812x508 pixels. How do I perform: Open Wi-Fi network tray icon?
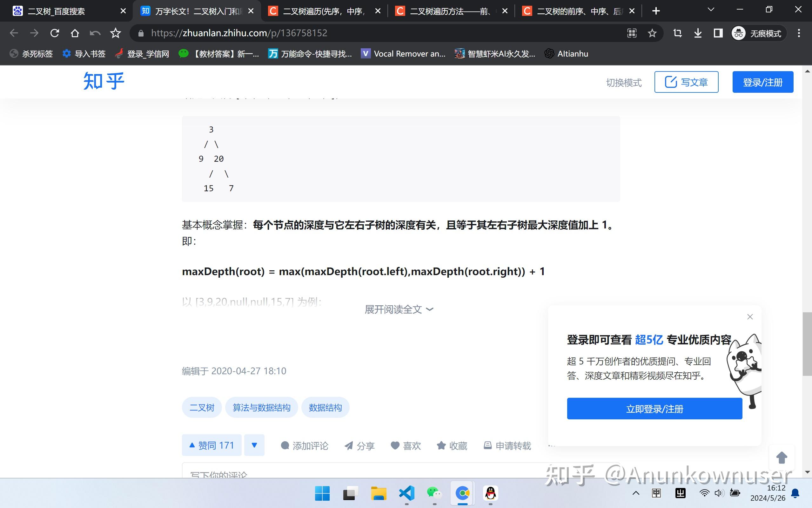(704, 493)
